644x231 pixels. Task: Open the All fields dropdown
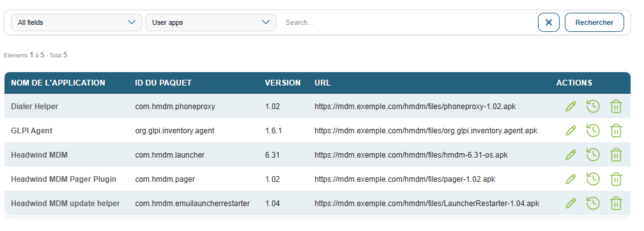pos(77,22)
